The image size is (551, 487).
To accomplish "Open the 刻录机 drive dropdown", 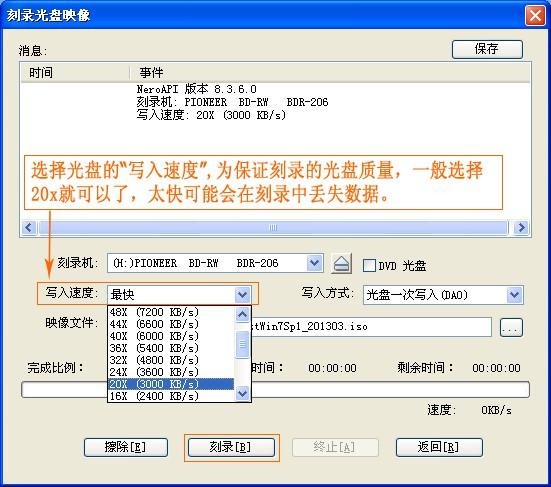I will [315, 262].
